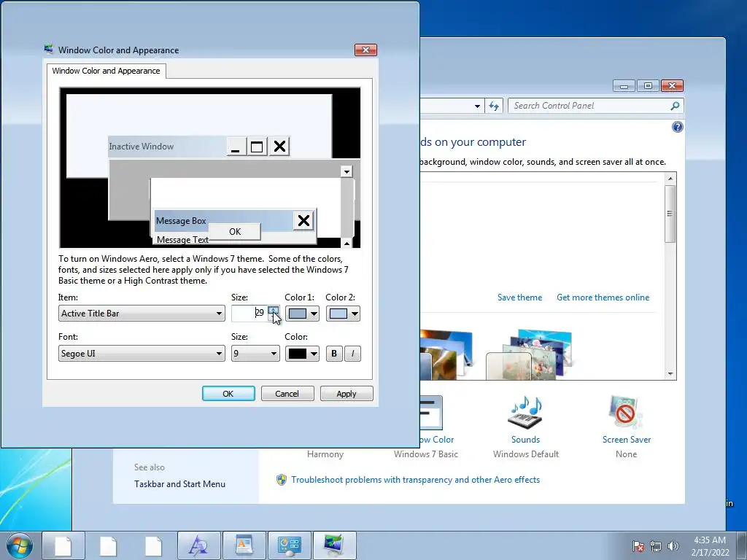Select the Window Color and Appearance tab
Image resolution: width=747 pixels, height=560 pixels.
coord(107,71)
